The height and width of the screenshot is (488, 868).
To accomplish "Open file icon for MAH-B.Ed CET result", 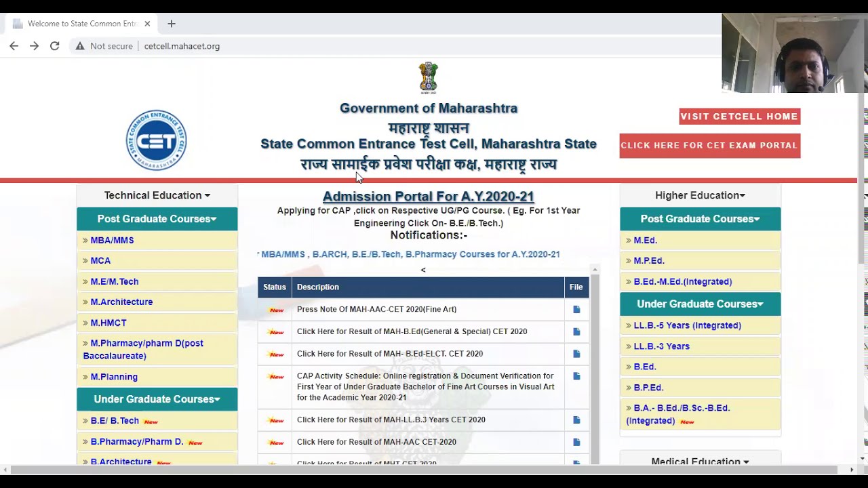I will pyautogui.click(x=576, y=332).
